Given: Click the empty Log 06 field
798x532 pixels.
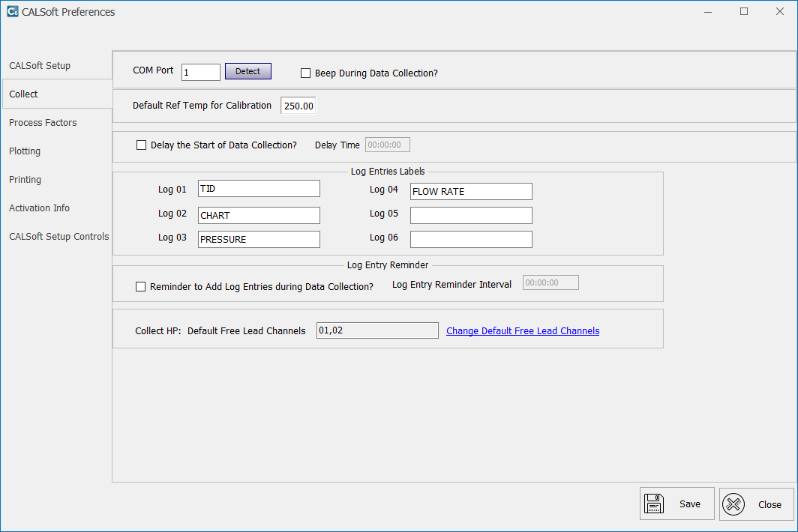Looking at the screenshot, I should (x=471, y=240).
